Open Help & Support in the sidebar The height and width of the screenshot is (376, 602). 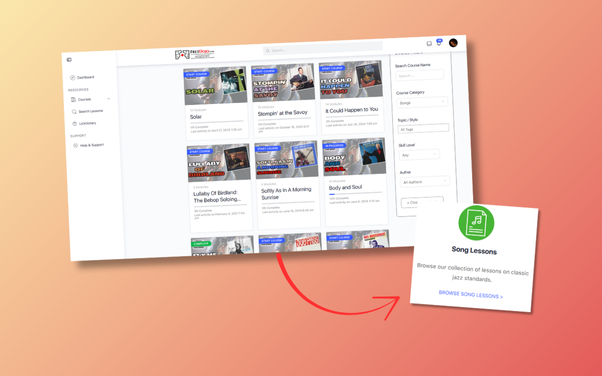coord(89,145)
